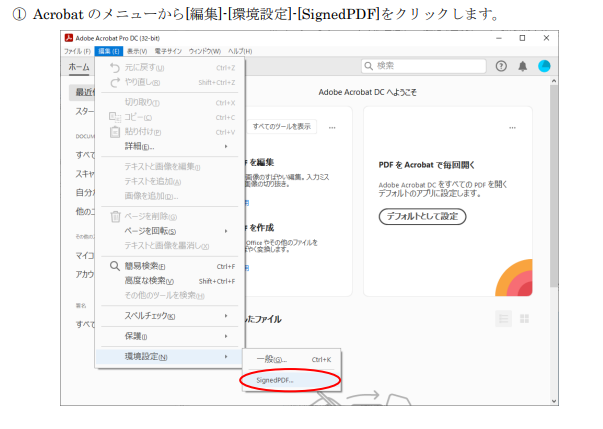
Task: Click the Adobe Acrobat DC へようこそ heading
Action: pos(367,92)
